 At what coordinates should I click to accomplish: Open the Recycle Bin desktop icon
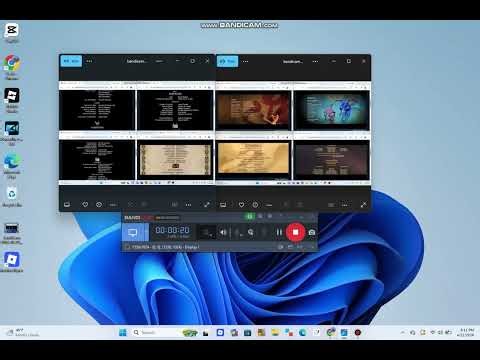pyautogui.click(x=12, y=197)
